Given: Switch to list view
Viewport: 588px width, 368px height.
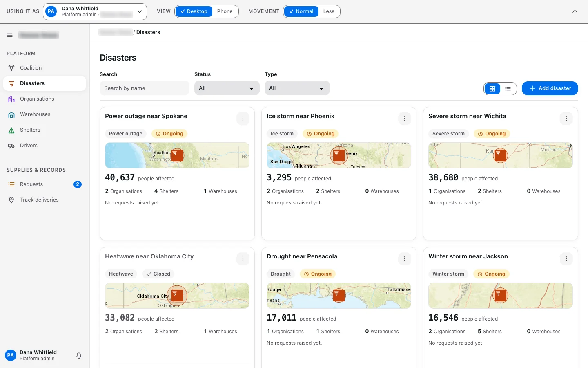Looking at the screenshot, I should point(508,89).
